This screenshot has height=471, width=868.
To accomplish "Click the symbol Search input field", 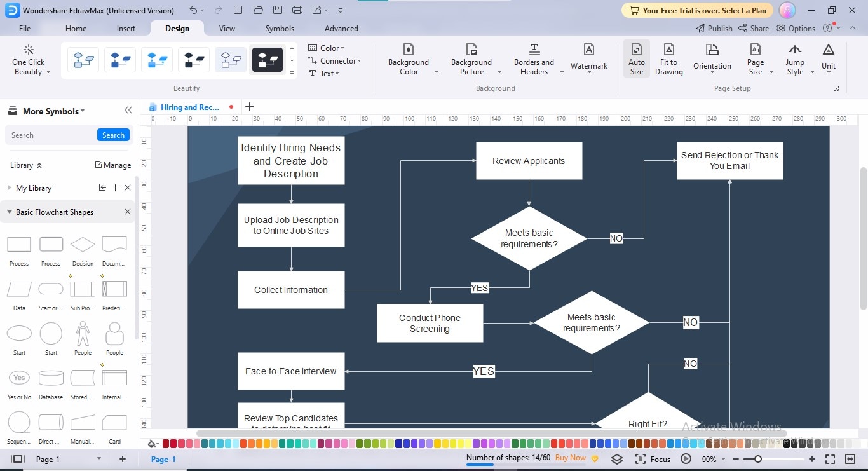I will (51, 135).
